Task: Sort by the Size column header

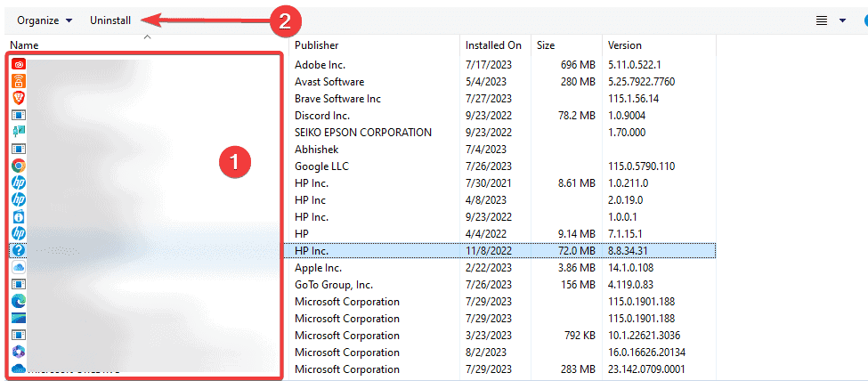Action: click(x=546, y=45)
